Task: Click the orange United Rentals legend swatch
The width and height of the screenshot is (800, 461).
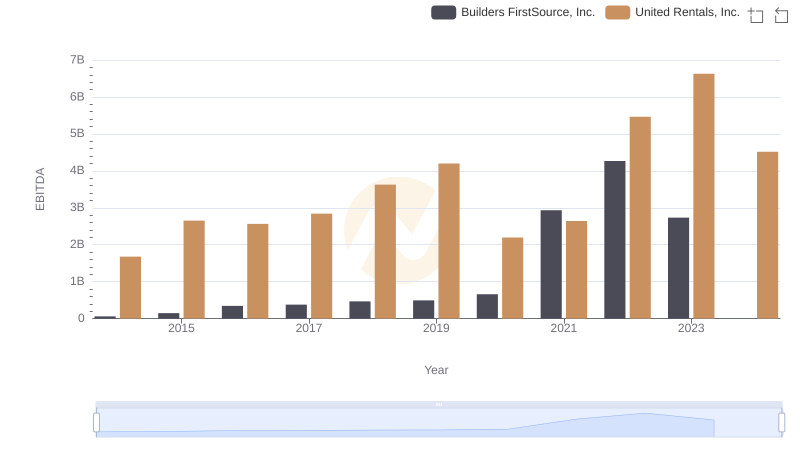Action: pos(617,12)
